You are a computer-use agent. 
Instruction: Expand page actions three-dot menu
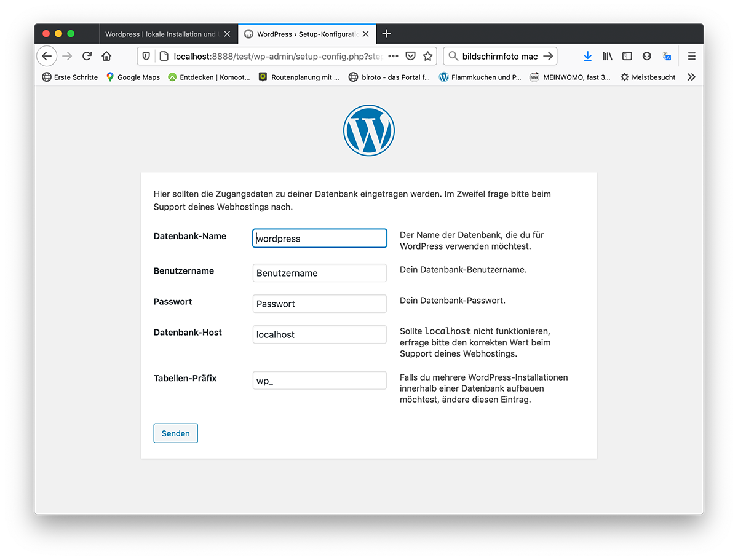(x=393, y=56)
